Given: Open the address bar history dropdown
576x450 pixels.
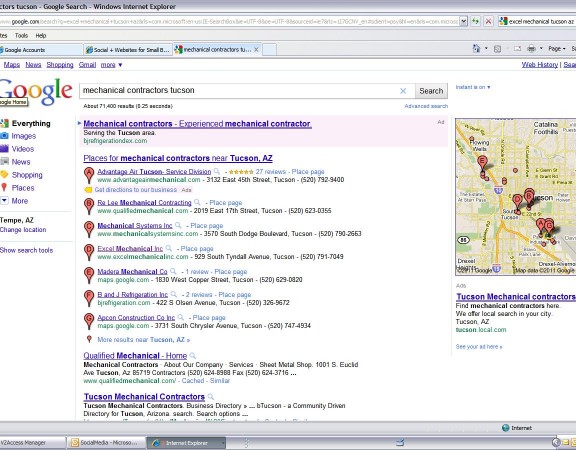Looking at the screenshot, I should (x=464, y=21).
